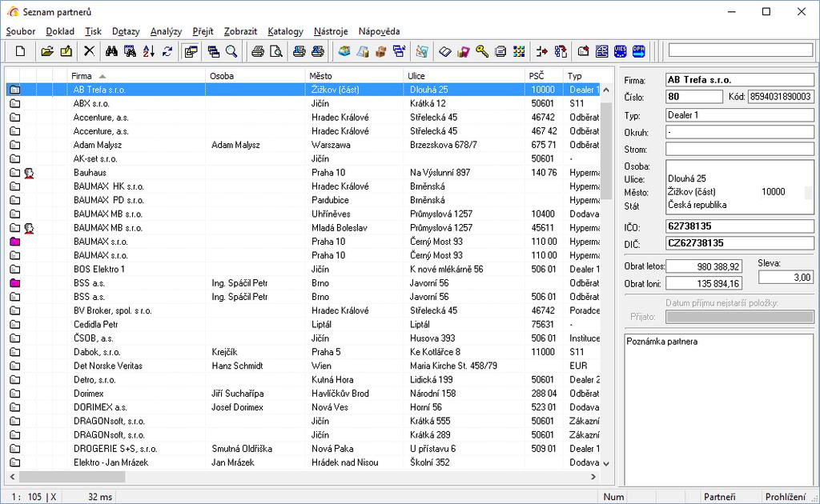Screen dimensions: 820x504
Task: Toggle the detail panel view icon
Action: point(191,51)
